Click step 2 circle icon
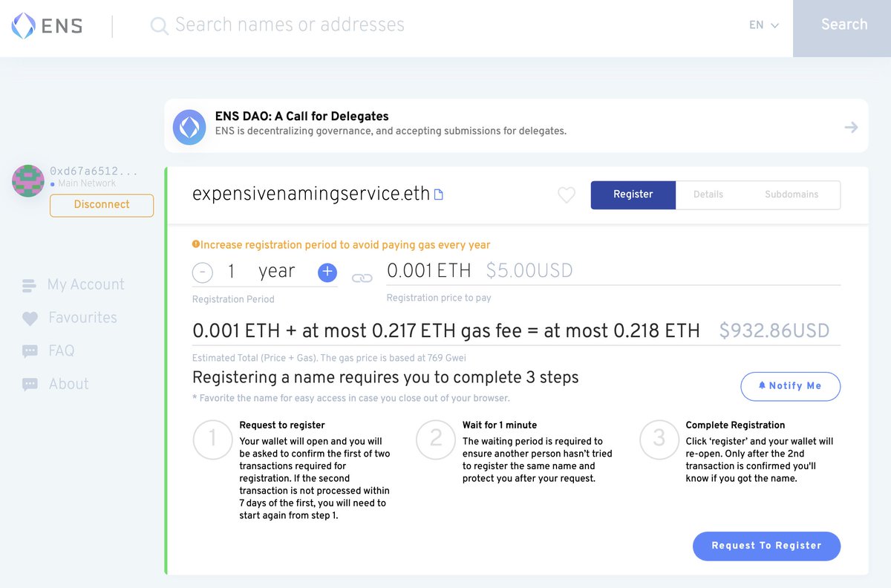891x588 pixels. click(x=436, y=439)
